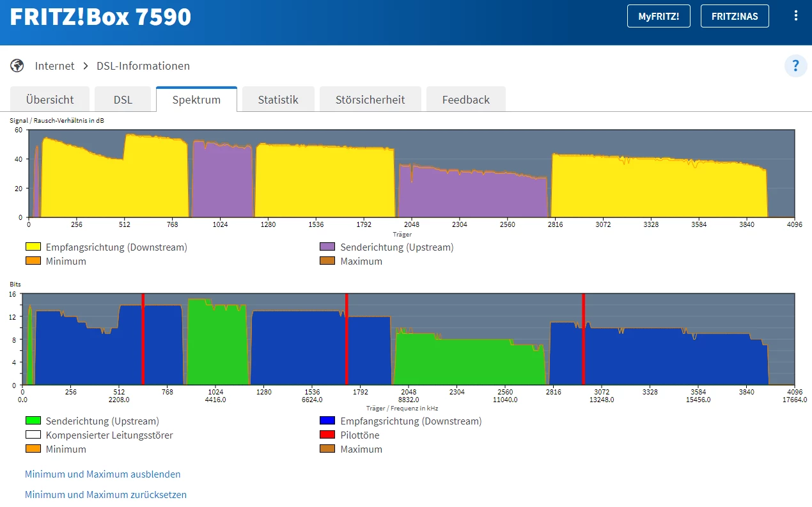Open the Statistik tab

click(278, 100)
